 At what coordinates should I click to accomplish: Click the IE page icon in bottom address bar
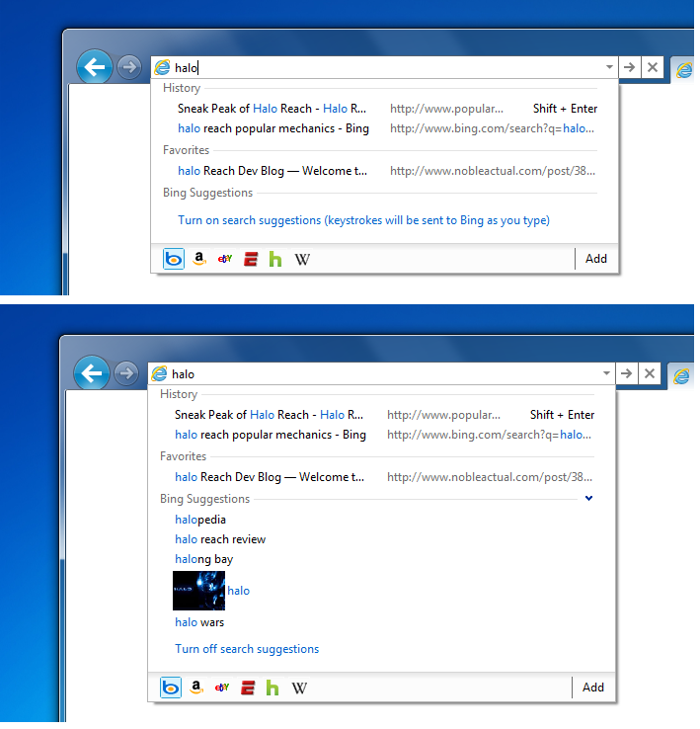coord(159,373)
